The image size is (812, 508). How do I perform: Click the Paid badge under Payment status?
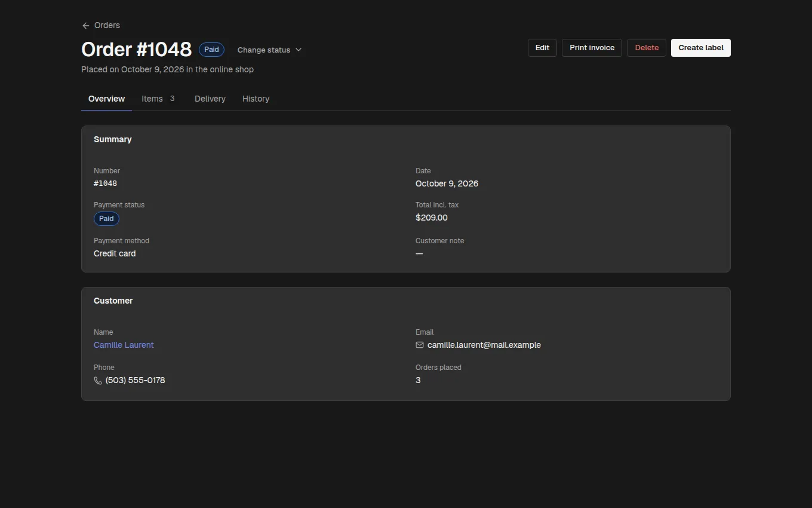[x=106, y=219]
